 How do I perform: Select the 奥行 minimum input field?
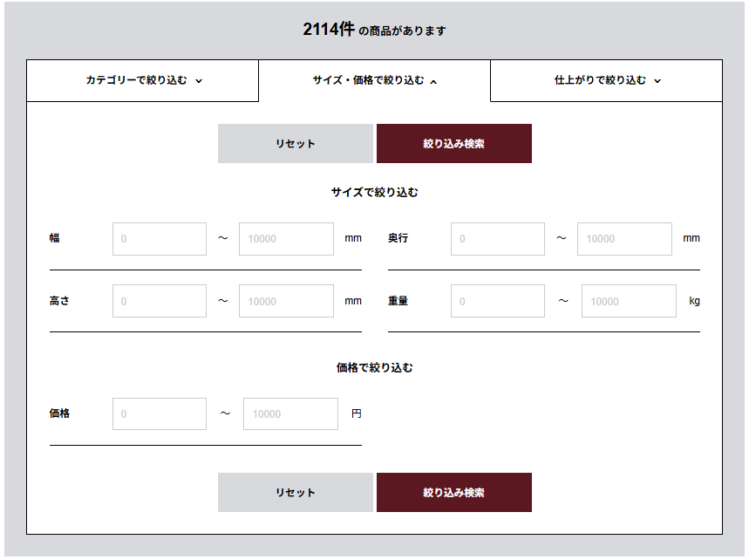(x=498, y=239)
